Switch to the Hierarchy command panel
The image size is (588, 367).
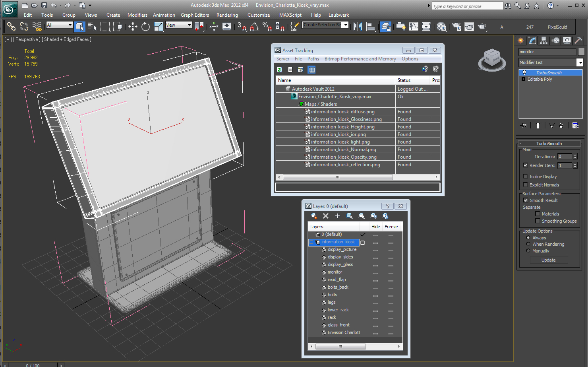pyautogui.click(x=544, y=41)
